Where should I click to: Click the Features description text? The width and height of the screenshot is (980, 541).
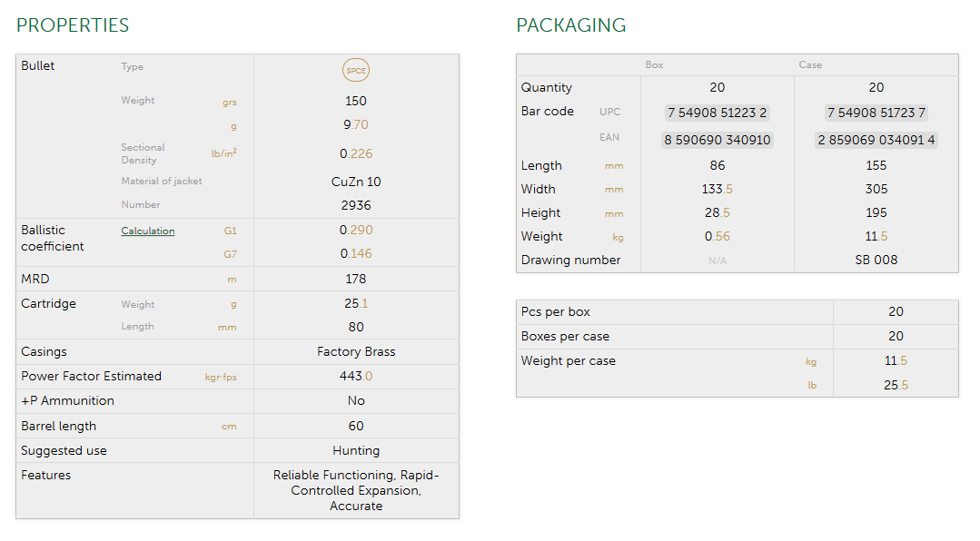pyautogui.click(x=356, y=490)
